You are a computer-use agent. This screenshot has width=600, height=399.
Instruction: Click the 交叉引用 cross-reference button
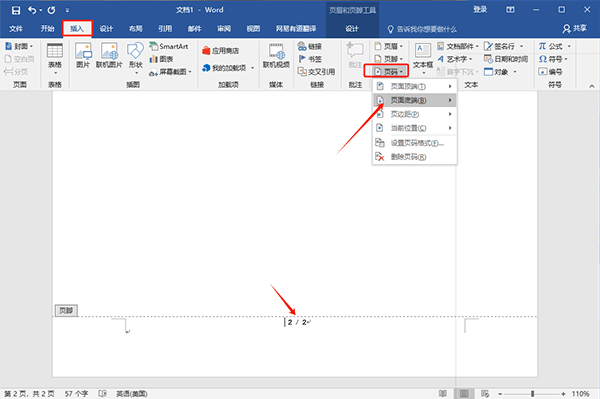(x=316, y=72)
